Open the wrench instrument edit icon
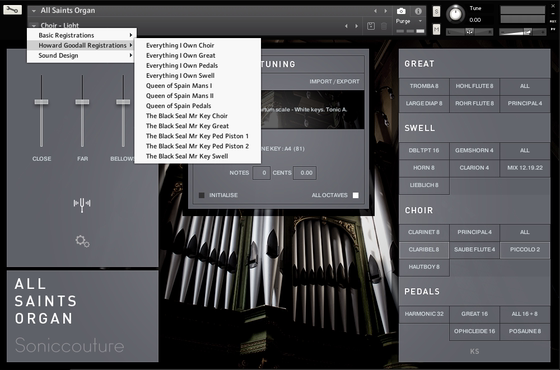Screen dimensions: 560x370 (x=12, y=10)
